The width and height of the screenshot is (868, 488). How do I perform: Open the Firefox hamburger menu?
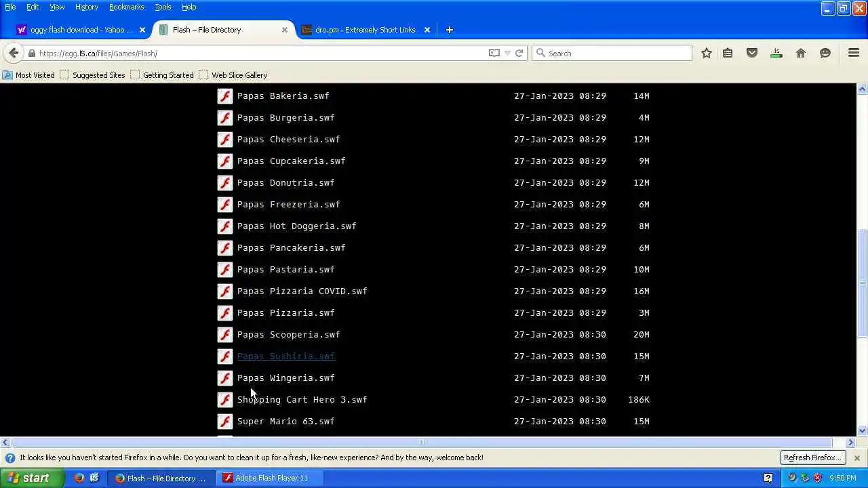pos(854,53)
